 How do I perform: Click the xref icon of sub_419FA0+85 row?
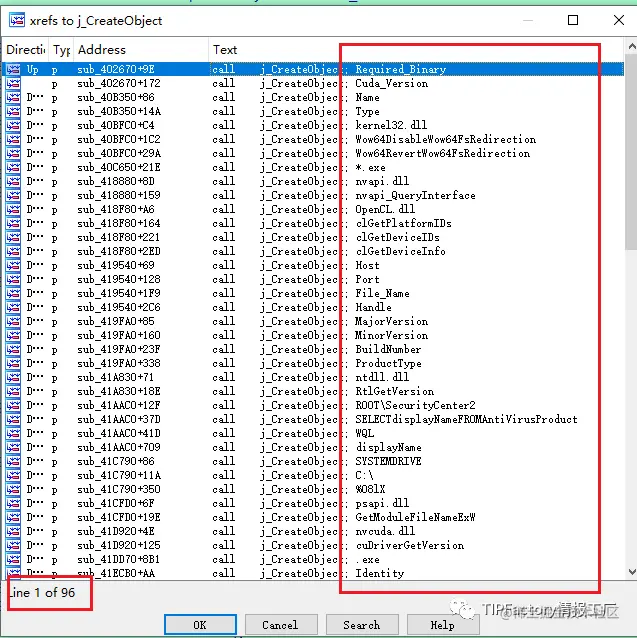13,321
